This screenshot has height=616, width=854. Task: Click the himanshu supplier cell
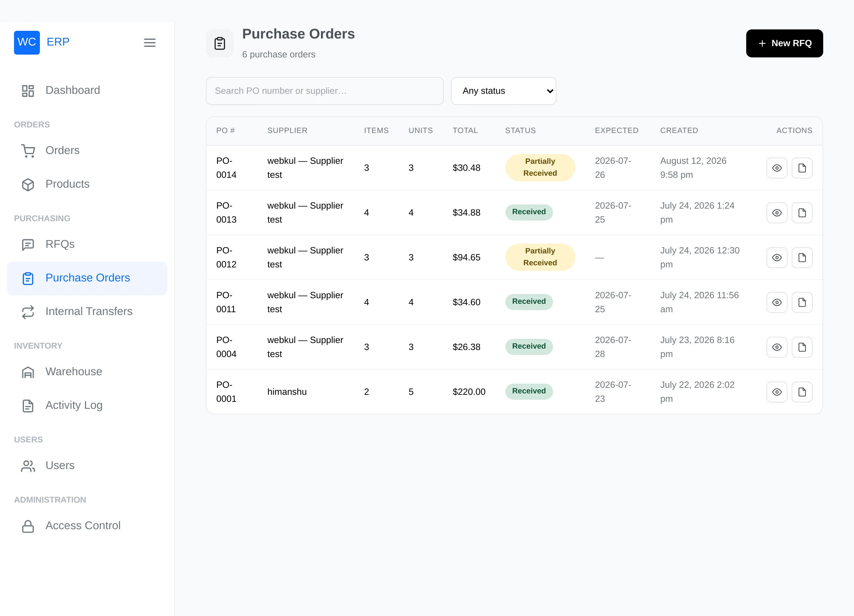(287, 392)
